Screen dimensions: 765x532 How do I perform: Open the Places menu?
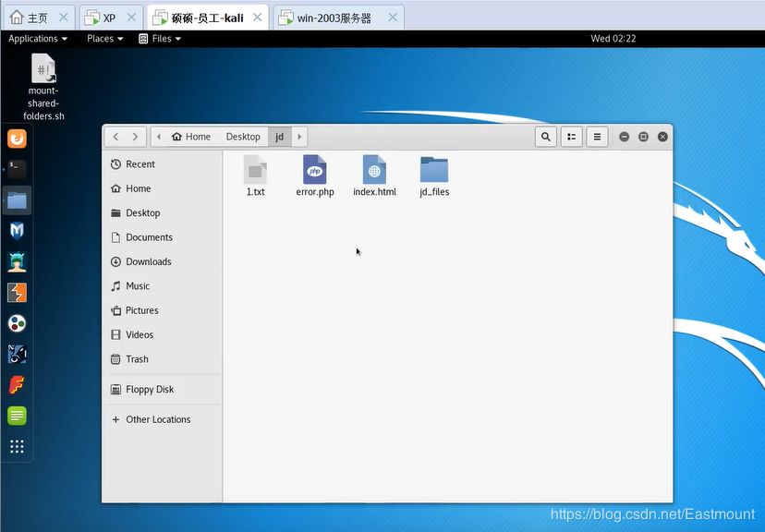[x=105, y=39]
